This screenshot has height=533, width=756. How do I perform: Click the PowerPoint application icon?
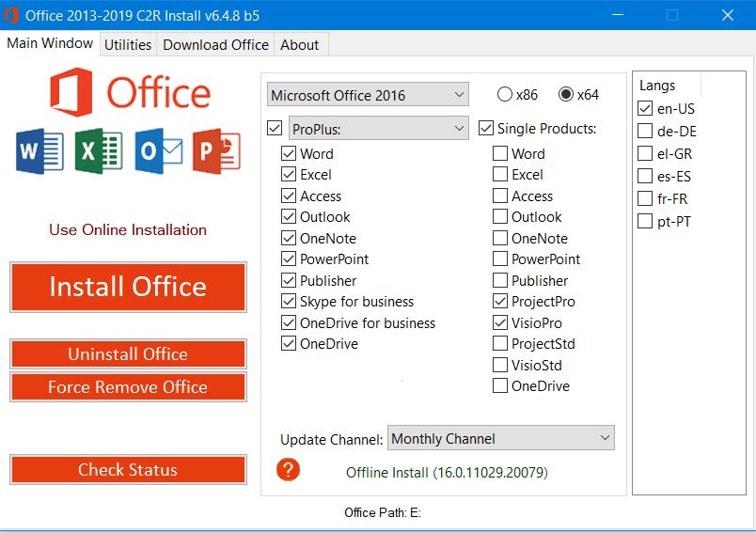point(216,151)
